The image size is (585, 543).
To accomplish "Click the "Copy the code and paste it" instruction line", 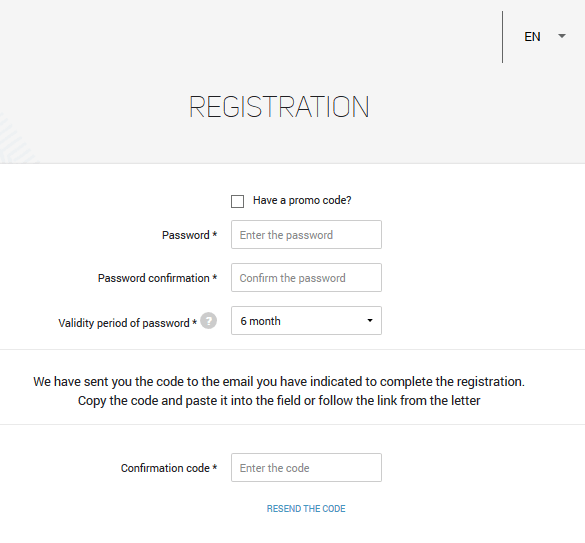I will click(x=279, y=400).
